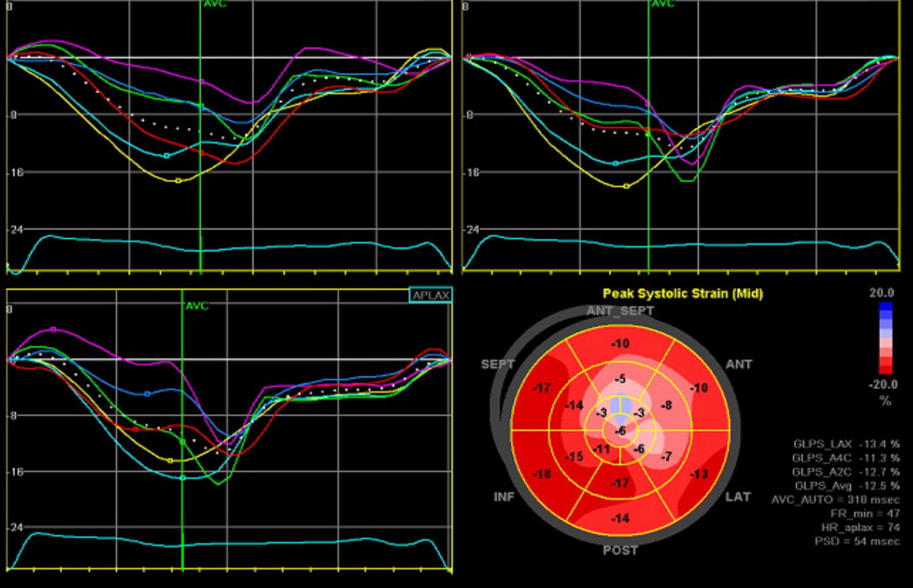Viewport: 913px width, 588px height.
Task: Select the APLAX view label box
Action: (430, 295)
